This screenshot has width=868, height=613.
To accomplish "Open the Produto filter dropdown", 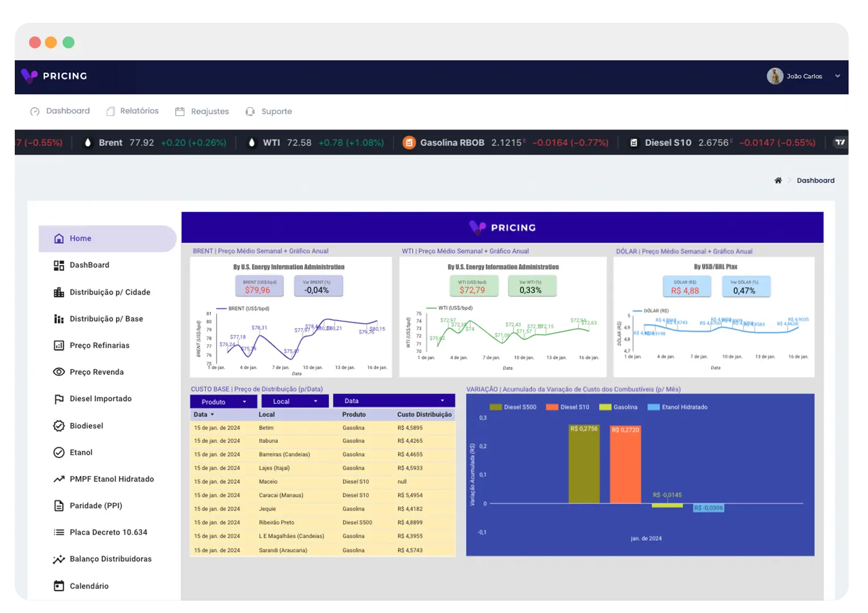I will (223, 401).
